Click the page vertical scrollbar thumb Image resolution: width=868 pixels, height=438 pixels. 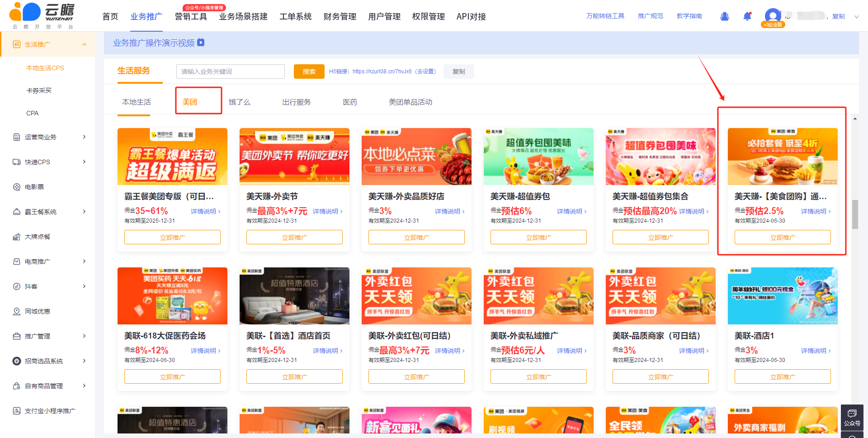pyautogui.click(x=855, y=214)
